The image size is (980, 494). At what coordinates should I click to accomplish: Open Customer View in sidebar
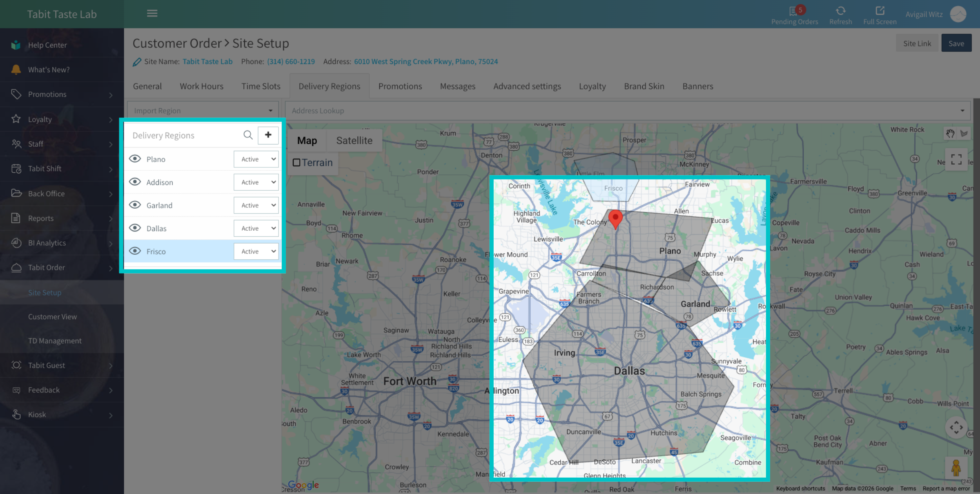click(x=52, y=317)
